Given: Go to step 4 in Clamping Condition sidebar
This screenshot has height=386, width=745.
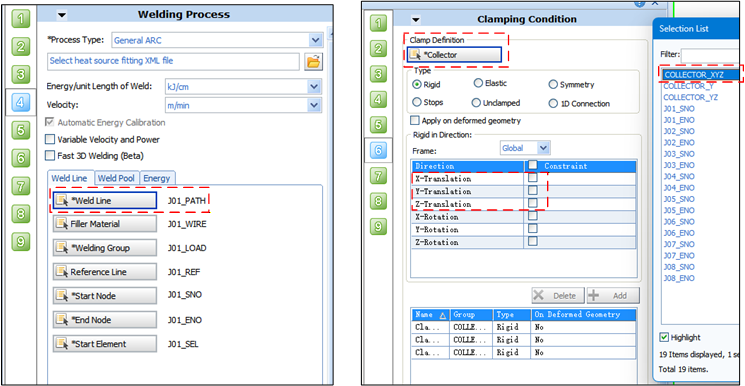Looking at the screenshot, I should pyautogui.click(x=378, y=99).
